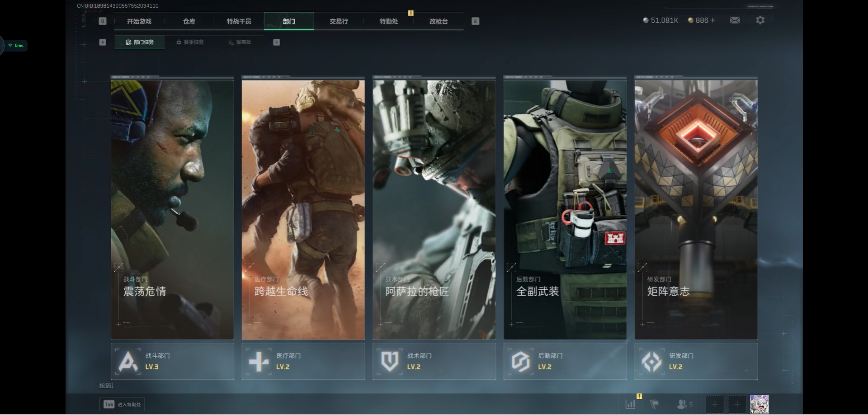
Task: Open the flags icon in bottom bar
Action: pos(654,404)
